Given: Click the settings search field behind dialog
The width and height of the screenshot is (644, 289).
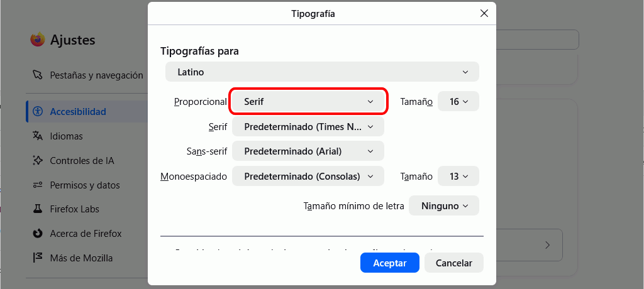Looking at the screenshot, I should [537, 40].
